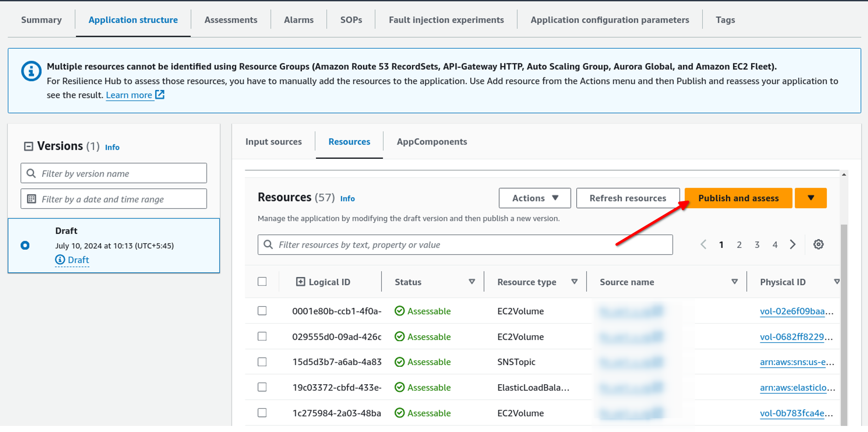Click the Draft status info icon

60,260
